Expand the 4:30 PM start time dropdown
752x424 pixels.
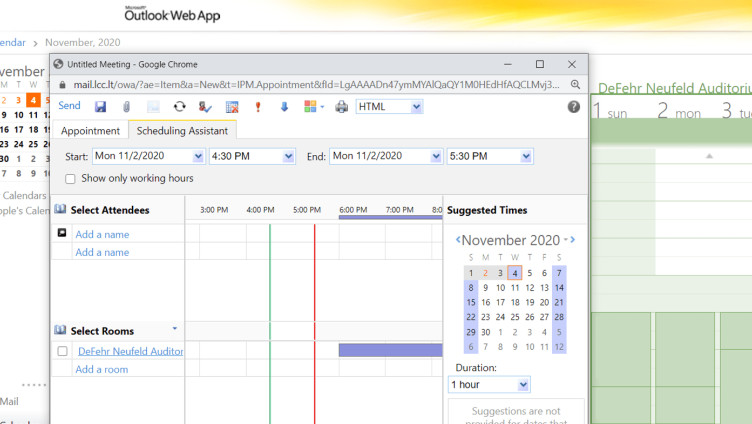(289, 156)
